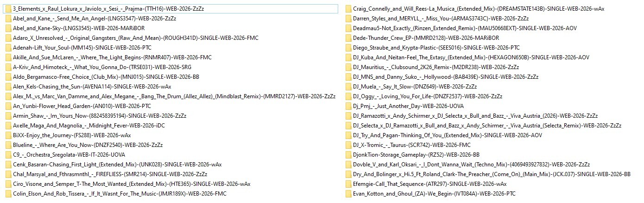
Task: Click folder icon for A-Kriv_And_Himoteck release
Action: point(8,67)
